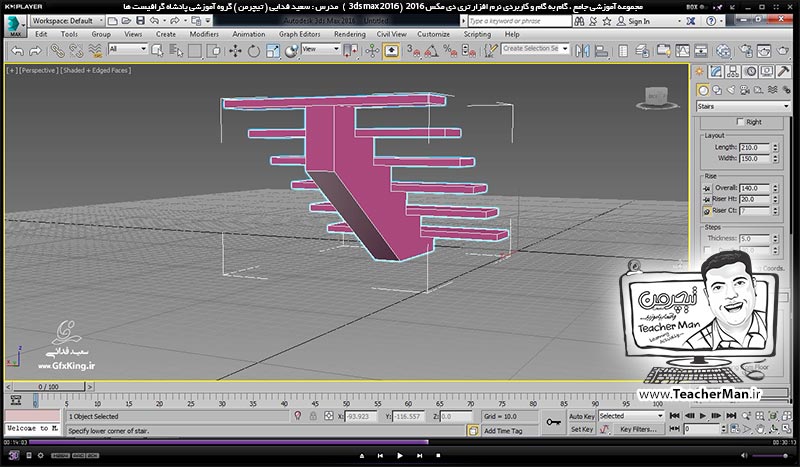800x467 pixels.
Task: Open the Undo history dropdown arrow
Action: point(165,21)
